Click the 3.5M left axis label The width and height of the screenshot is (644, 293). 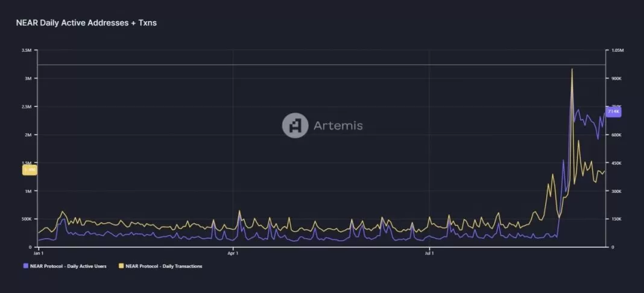click(27, 51)
